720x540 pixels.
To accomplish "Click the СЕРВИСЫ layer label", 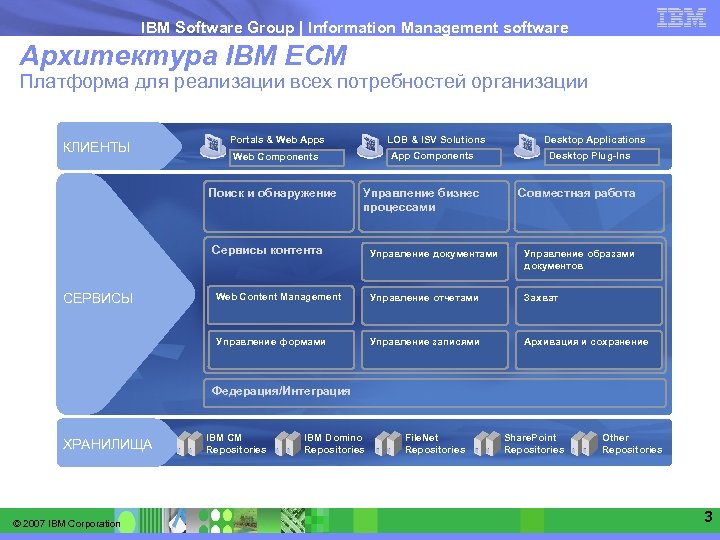I will 98,298.
